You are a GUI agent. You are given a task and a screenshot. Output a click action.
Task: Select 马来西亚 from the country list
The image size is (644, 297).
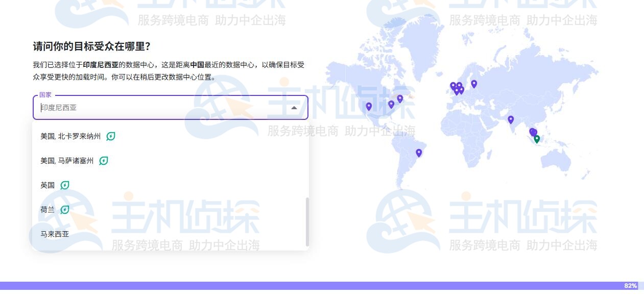54,234
